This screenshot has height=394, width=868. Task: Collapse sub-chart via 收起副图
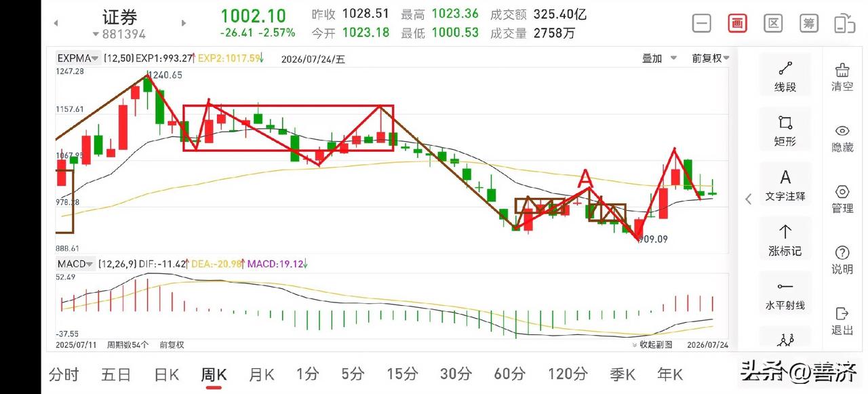[x=652, y=344]
